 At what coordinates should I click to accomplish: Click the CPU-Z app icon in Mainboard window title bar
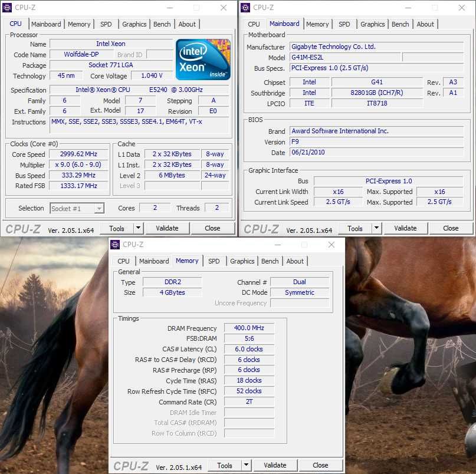[x=245, y=8]
